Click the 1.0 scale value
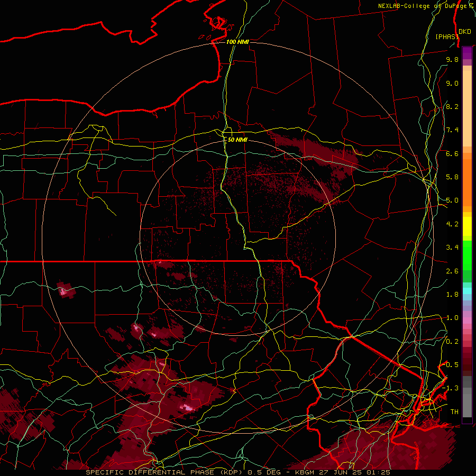Screen dimensions: 476x476 (452, 318)
